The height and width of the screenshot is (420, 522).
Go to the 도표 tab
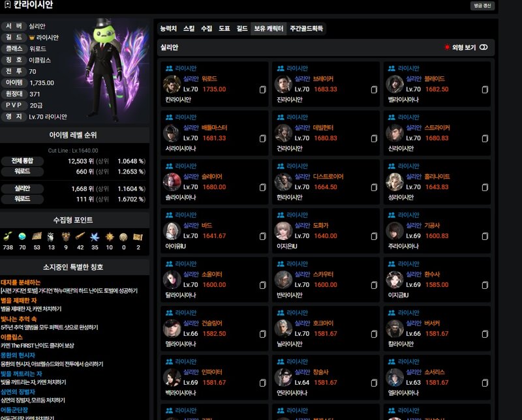pos(224,29)
